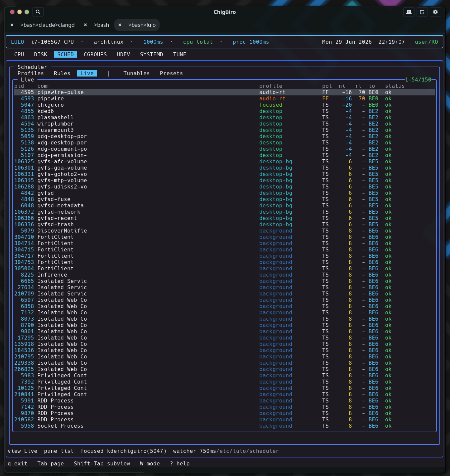Open the CPU page

click(19, 54)
